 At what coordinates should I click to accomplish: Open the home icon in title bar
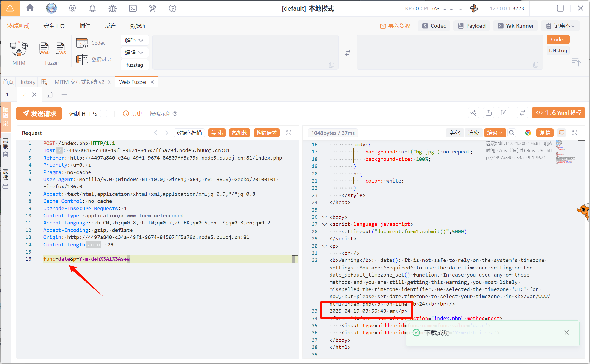(30, 8)
